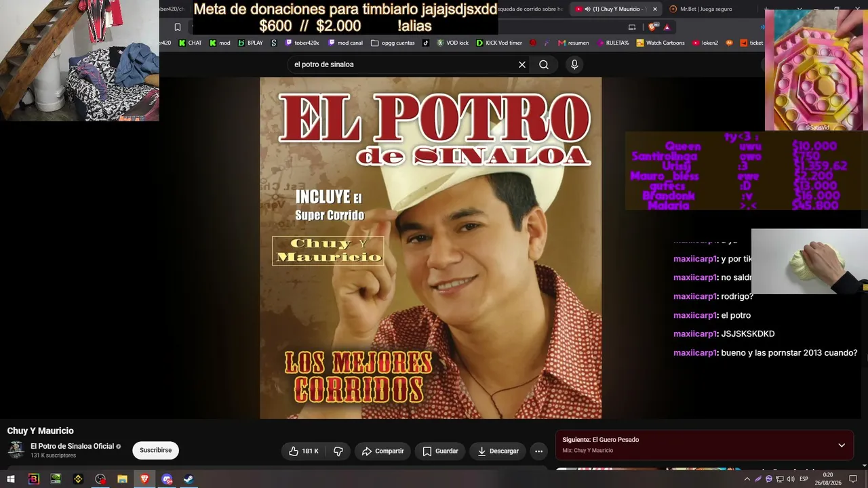
Task: Start voice search with the microphone
Action: [x=574, y=64]
